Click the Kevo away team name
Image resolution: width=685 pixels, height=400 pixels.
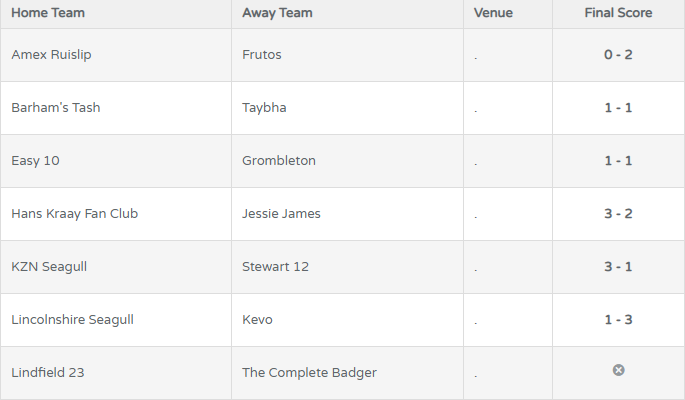pos(257,320)
